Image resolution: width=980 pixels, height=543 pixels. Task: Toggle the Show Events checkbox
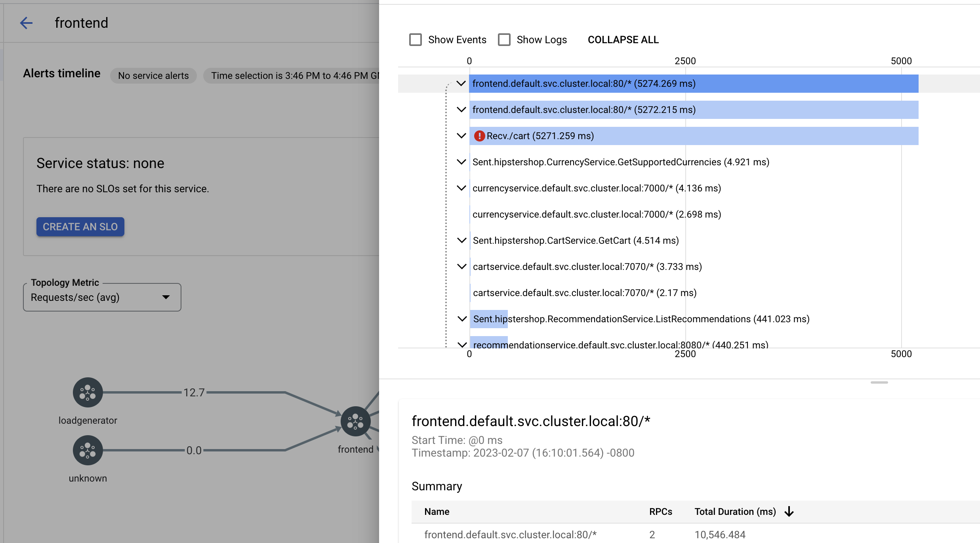415,40
